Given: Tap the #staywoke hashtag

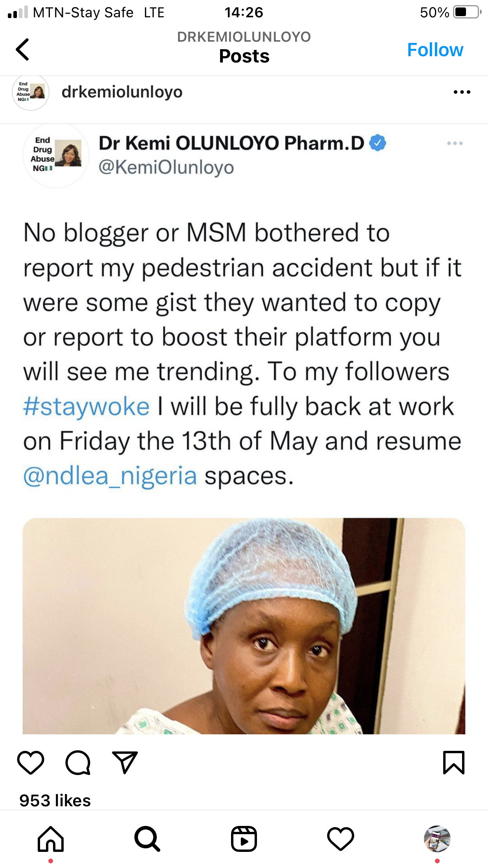Looking at the screenshot, I should [x=86, y=406].
